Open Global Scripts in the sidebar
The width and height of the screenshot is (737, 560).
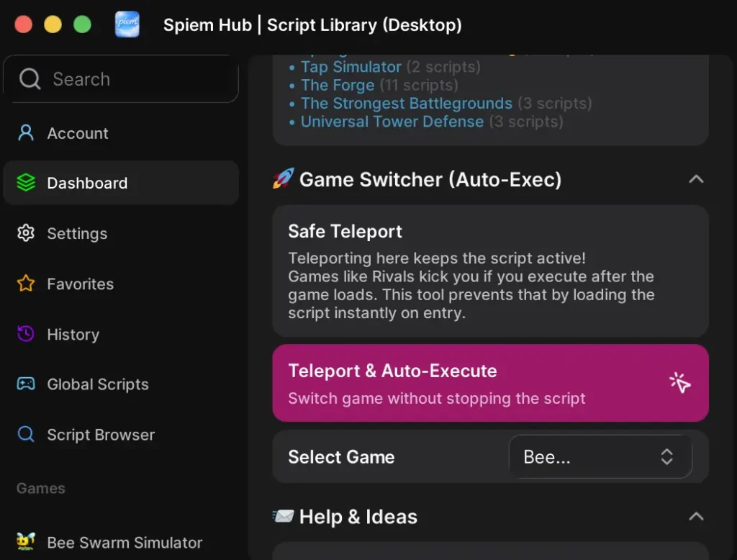[121, 384]
